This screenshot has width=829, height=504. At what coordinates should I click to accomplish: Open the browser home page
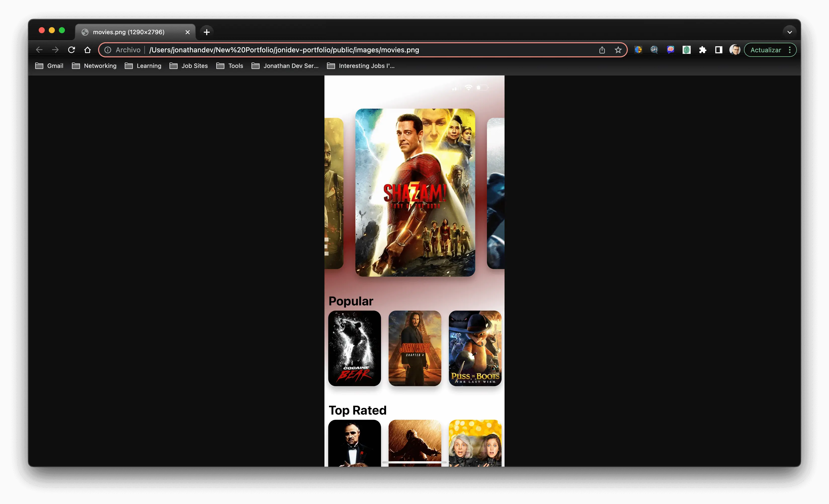88,50
